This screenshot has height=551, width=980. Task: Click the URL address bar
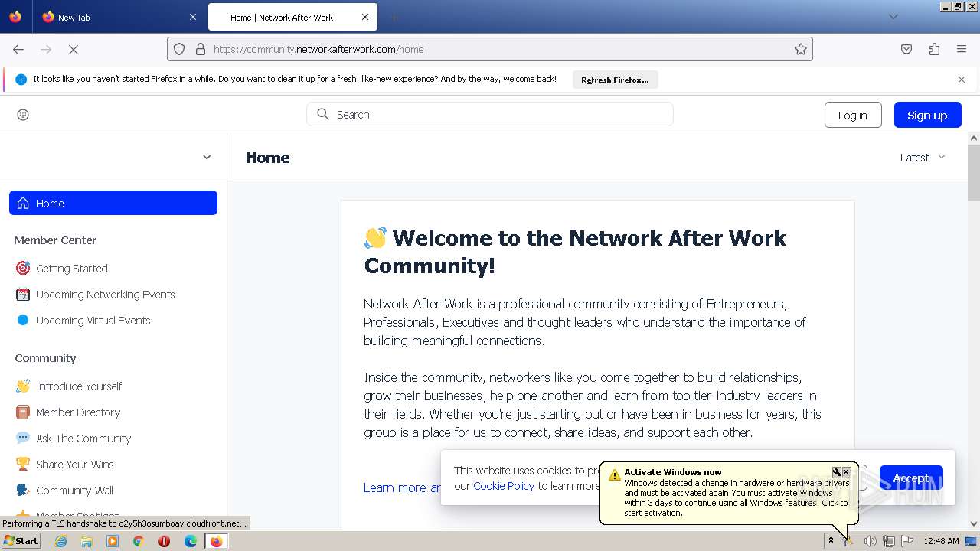click(490, 49)
